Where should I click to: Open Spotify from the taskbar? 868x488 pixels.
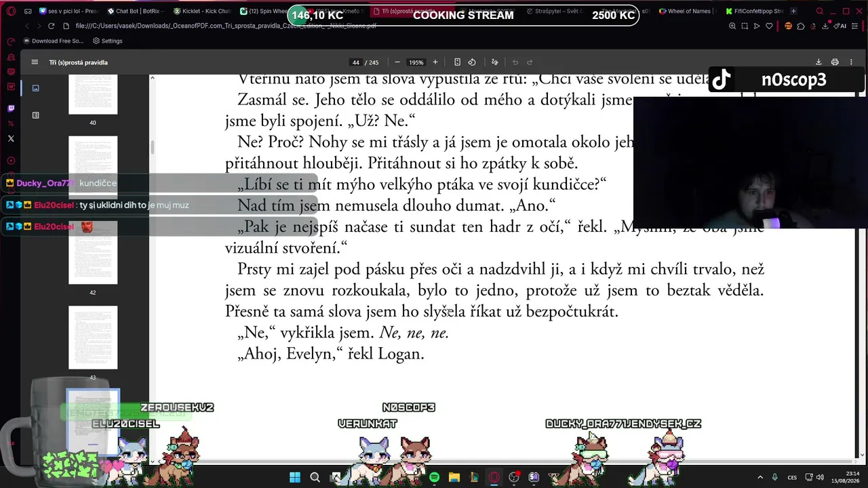(x=434, y=477)
